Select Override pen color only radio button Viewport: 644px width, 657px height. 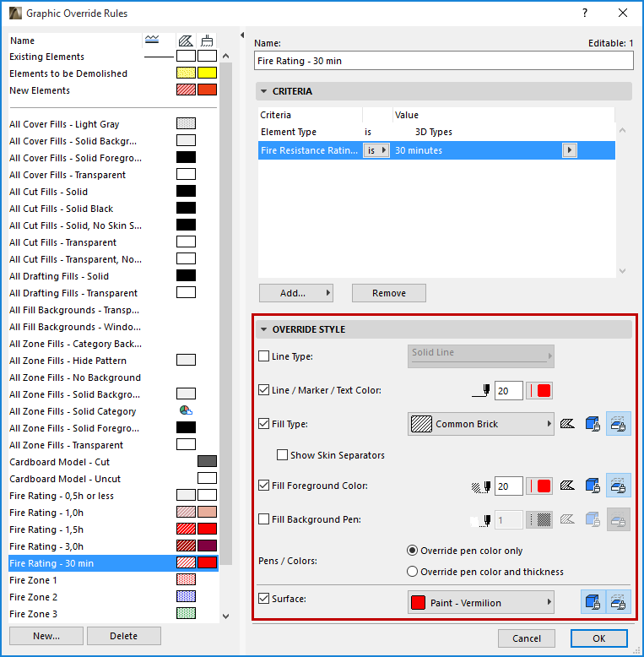click(412, 551)
